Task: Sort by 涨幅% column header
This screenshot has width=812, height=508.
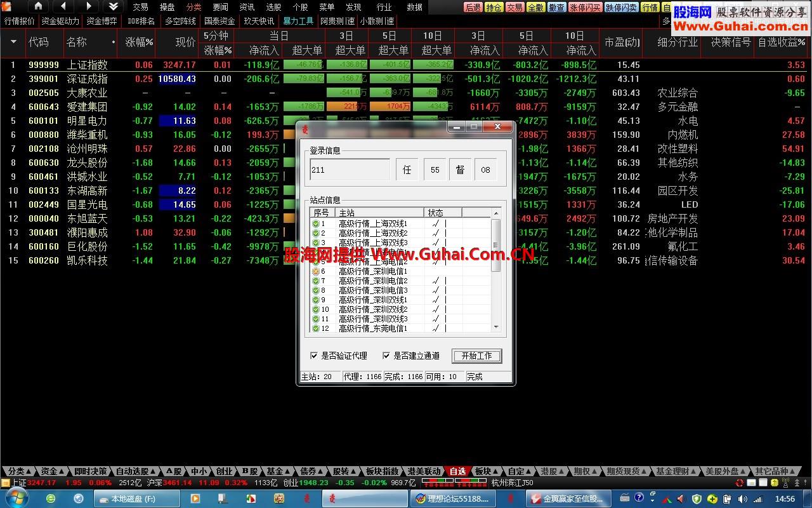Action: pos(140,42)
